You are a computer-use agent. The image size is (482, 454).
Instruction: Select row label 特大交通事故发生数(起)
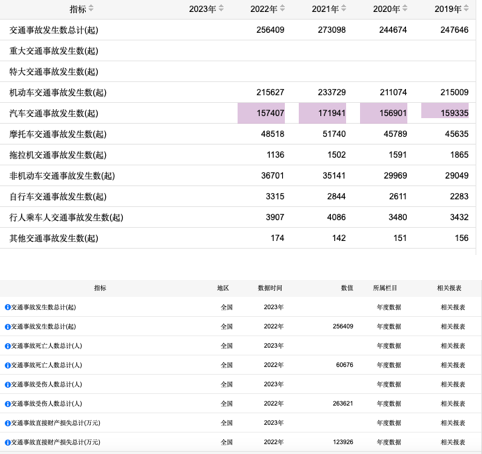pyautogui.click(x=54, y=72)
